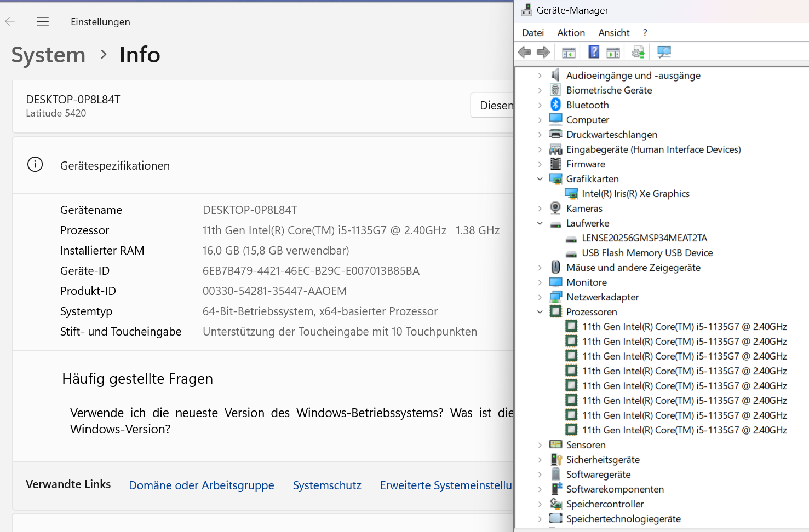Click the Firmware chip icon
This screenshot has width=809, height=532.
(555, 164)
